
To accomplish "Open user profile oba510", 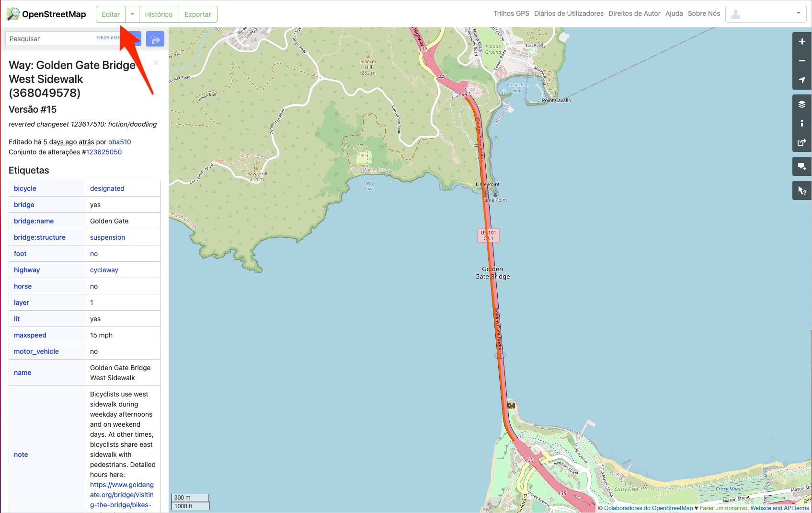I will (120, 142).
